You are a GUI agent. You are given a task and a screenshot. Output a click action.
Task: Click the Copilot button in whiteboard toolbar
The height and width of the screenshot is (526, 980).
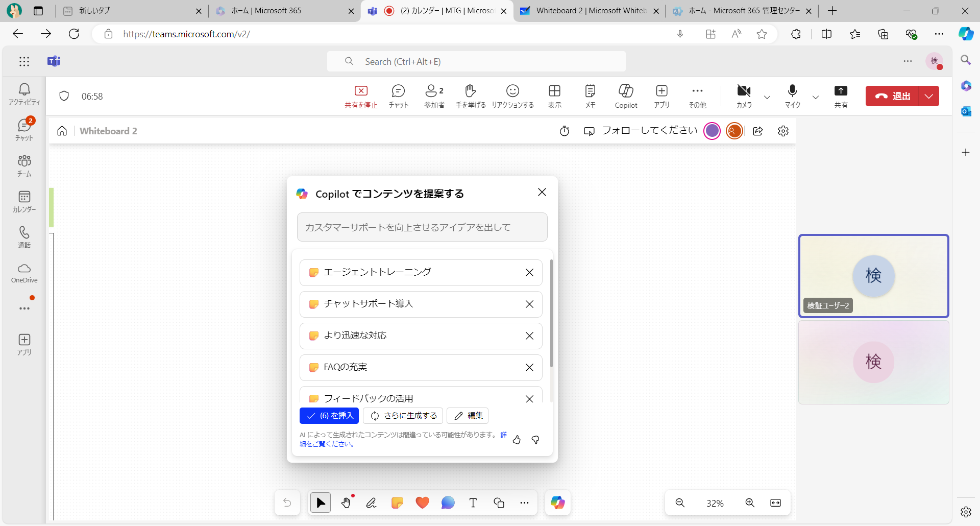(x=557, y=503)
